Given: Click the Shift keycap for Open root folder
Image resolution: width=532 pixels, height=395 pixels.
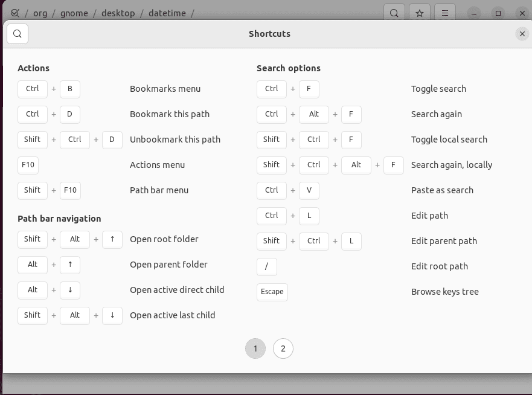Looking at the screenshot, I should (x=32, y=239).
